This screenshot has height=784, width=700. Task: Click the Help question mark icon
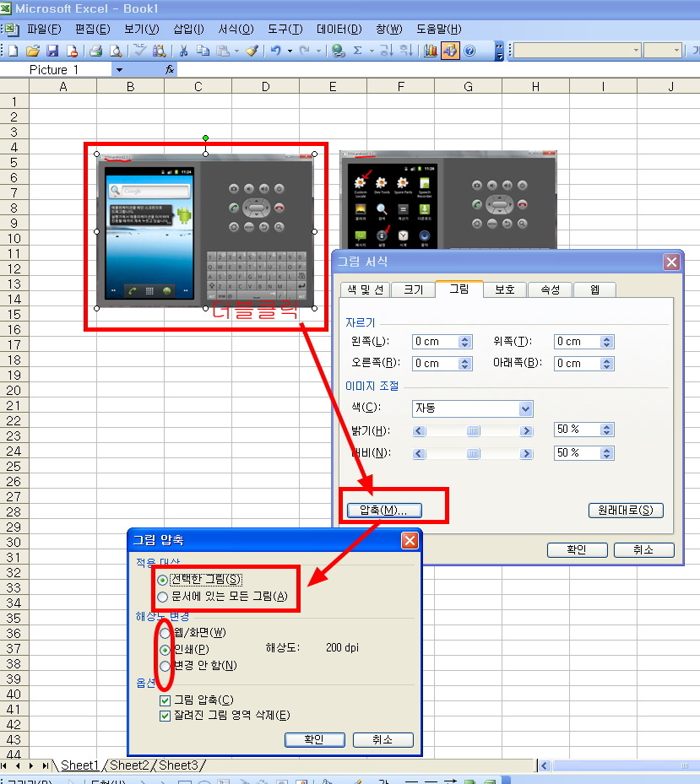click(469, 51)
